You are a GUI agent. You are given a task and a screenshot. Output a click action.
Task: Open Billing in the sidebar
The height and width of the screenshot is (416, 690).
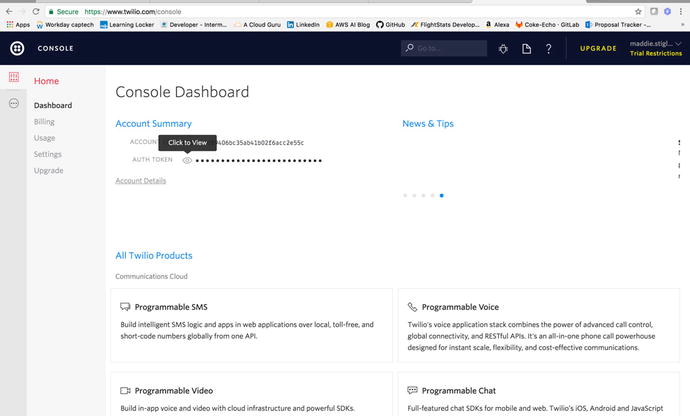[44, 122]
